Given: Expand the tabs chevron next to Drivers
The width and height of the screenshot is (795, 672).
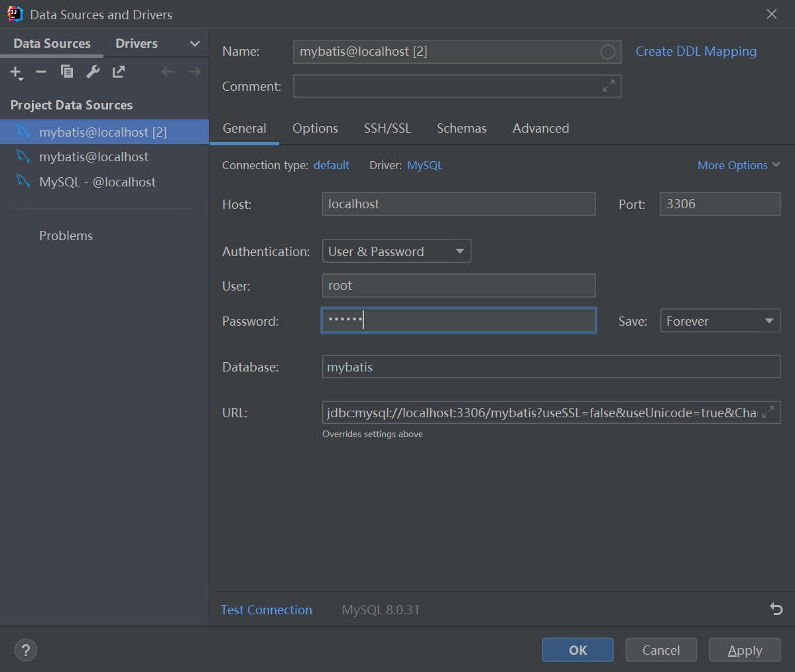Looking at the screenshot, I should tap(195, 44).
